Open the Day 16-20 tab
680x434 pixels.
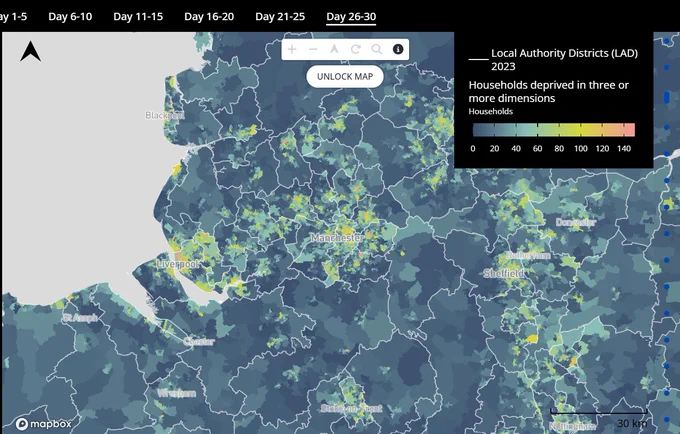[x=209, y=16]
